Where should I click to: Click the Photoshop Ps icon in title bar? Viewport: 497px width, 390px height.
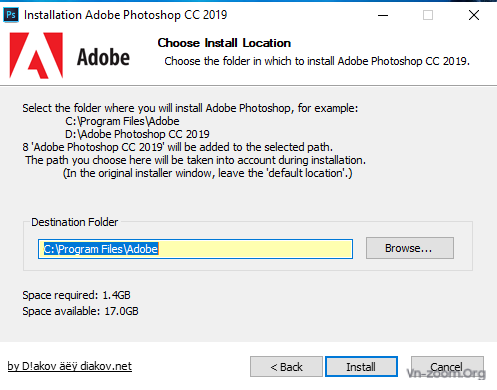pos(11,15)
